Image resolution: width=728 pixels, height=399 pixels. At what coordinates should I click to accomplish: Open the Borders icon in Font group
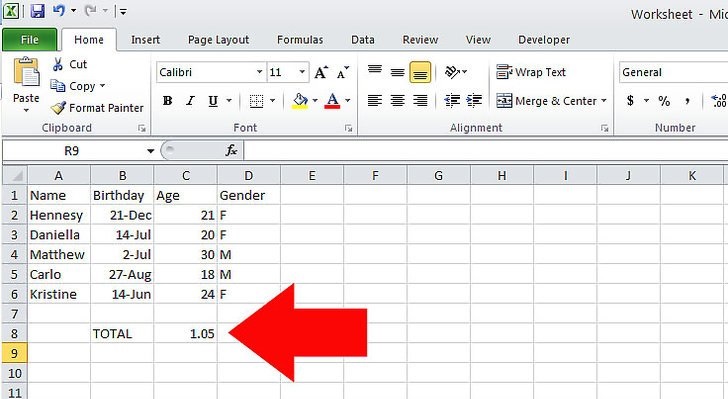[256, 101]
